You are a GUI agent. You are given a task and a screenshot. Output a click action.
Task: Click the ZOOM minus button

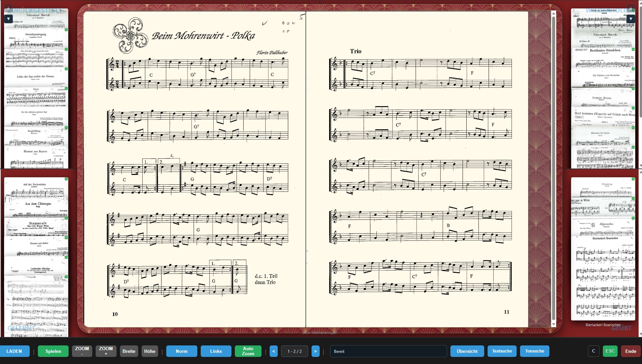coord(82,351)
